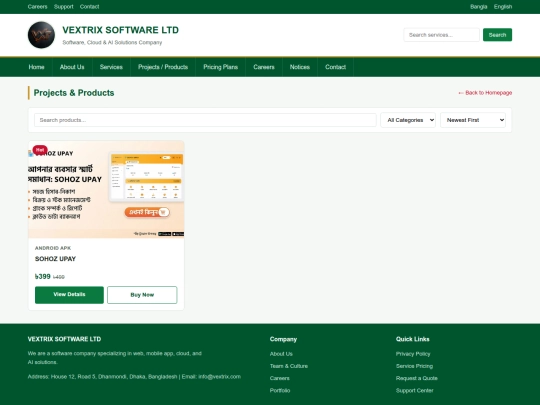
Task: Switch language to English
Action: click(x=503, y=7)
